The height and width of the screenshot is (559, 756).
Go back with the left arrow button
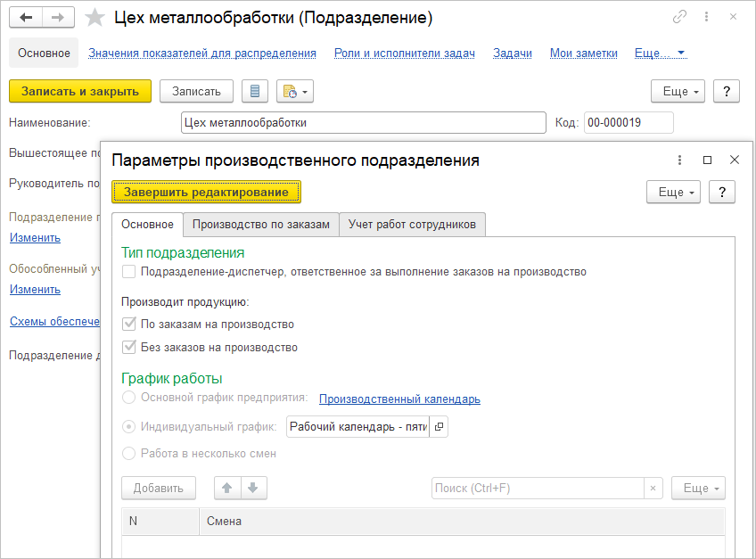click(x=26, y=18)
